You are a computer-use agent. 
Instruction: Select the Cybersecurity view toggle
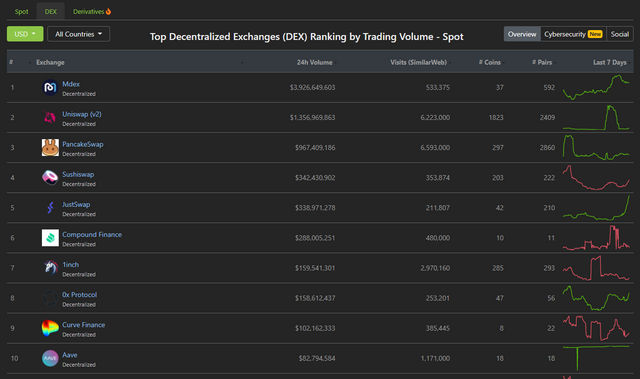point(573,34)
